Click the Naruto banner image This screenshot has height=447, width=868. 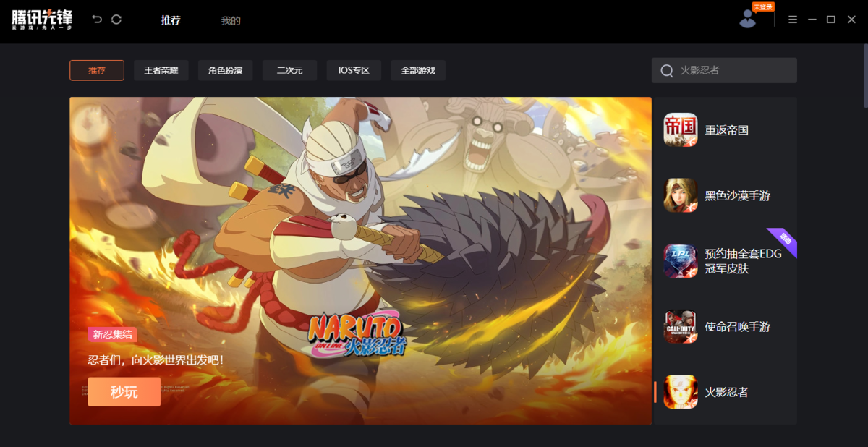coord(360,260)
